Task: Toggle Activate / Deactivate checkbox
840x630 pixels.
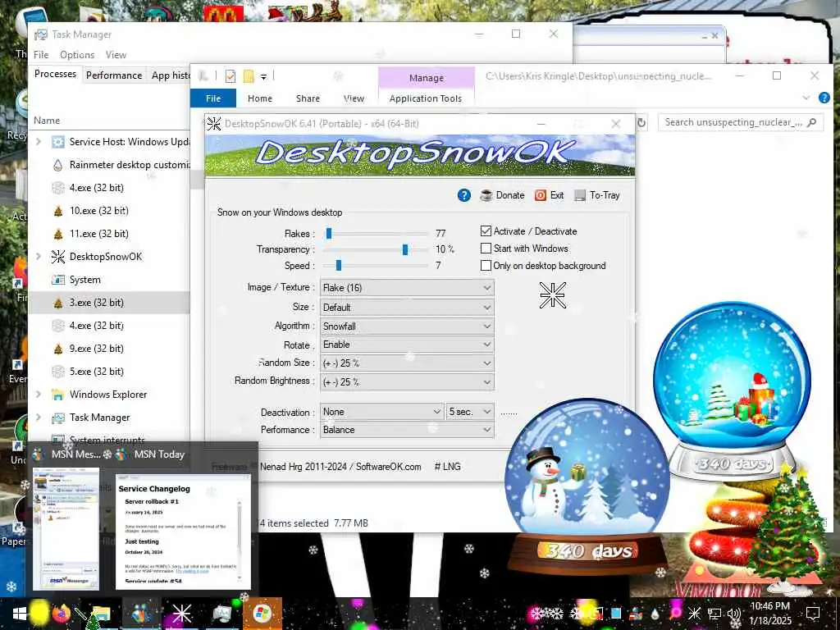Action: pyautogui.click(x=486, y=231)
